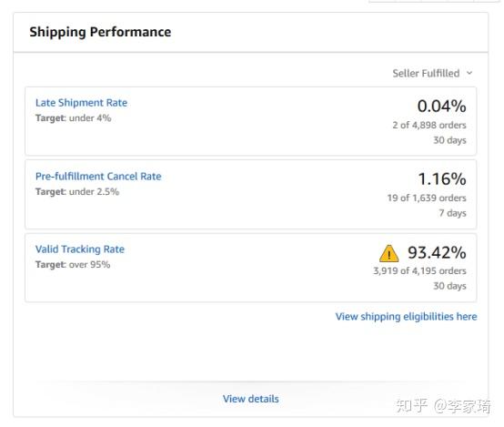The image size is (504, 427).
Task: Click the Zhihu watermark in the corner
Action: pos(443,406)
